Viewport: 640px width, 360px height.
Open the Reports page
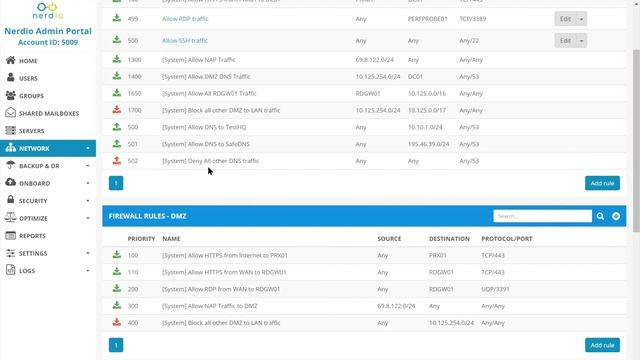point(32,236)
